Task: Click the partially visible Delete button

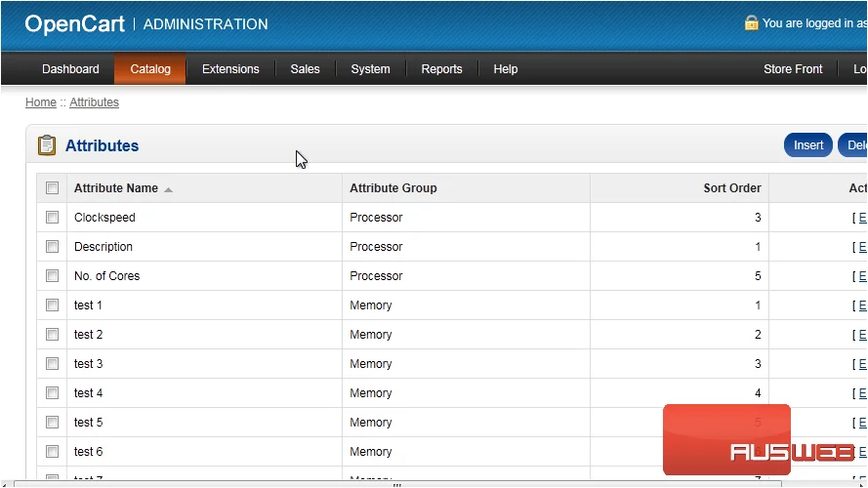Action: click(x=853, y=145)
